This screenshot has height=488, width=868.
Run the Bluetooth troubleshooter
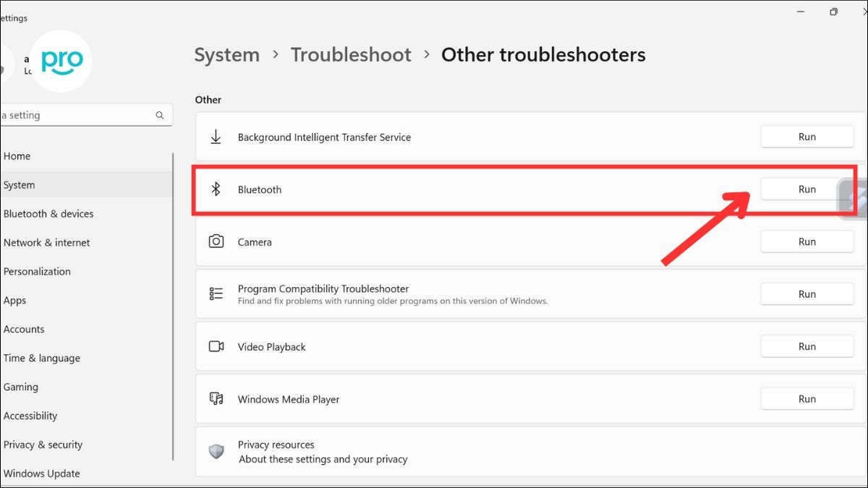tap(807, 189)
